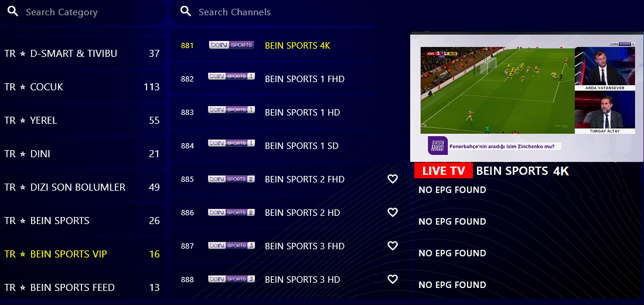
Task: Toggle favorite heart for BEIN SPORTS 2 HD
Action: (393, 212)
